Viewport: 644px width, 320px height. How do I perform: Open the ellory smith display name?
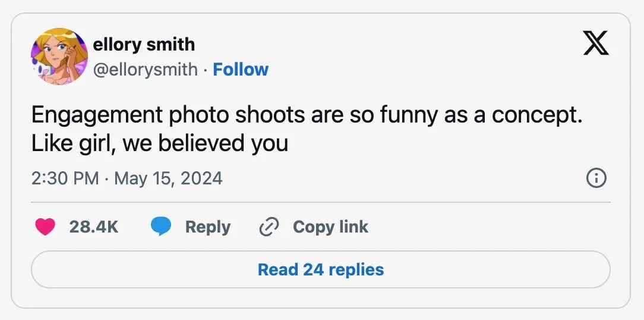pyautogui.click(x=144, y=44)
